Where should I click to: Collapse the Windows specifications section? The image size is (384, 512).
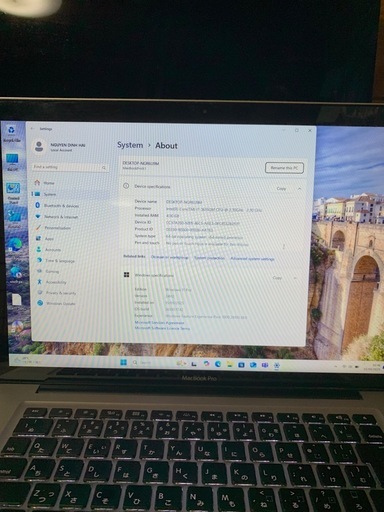295,278
